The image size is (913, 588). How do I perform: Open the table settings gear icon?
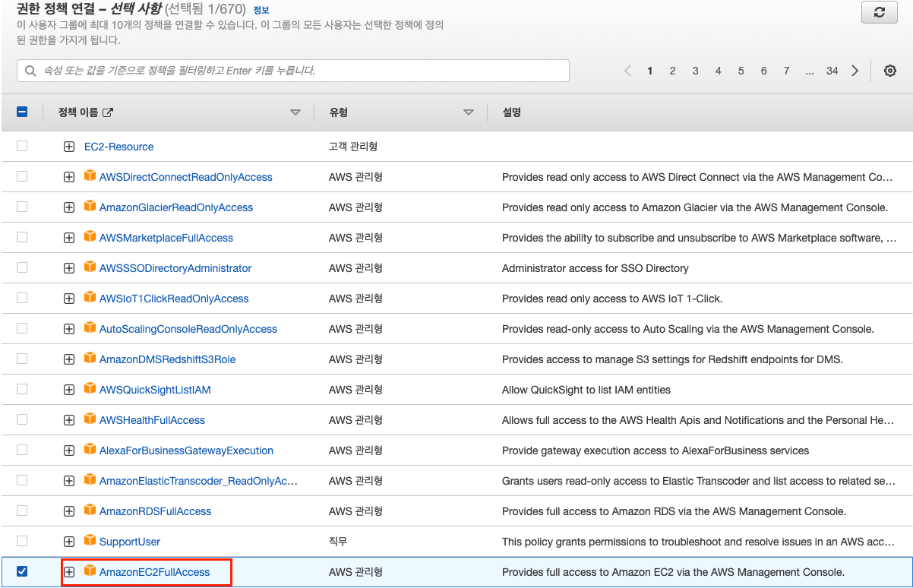click(890, 71)
